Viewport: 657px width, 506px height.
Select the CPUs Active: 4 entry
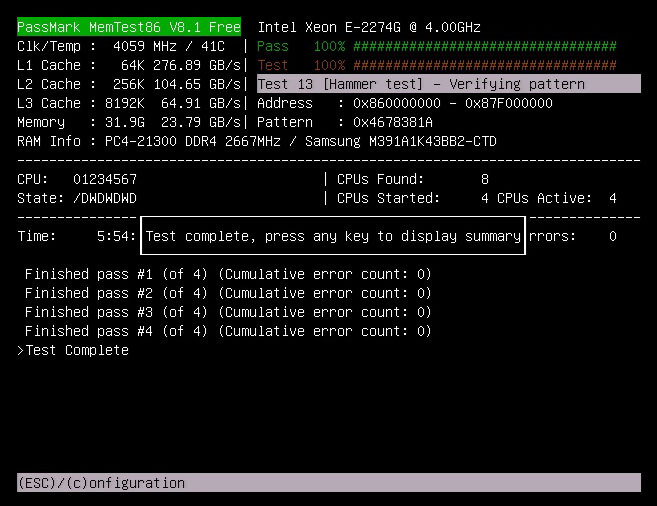(x=556, y=198)
